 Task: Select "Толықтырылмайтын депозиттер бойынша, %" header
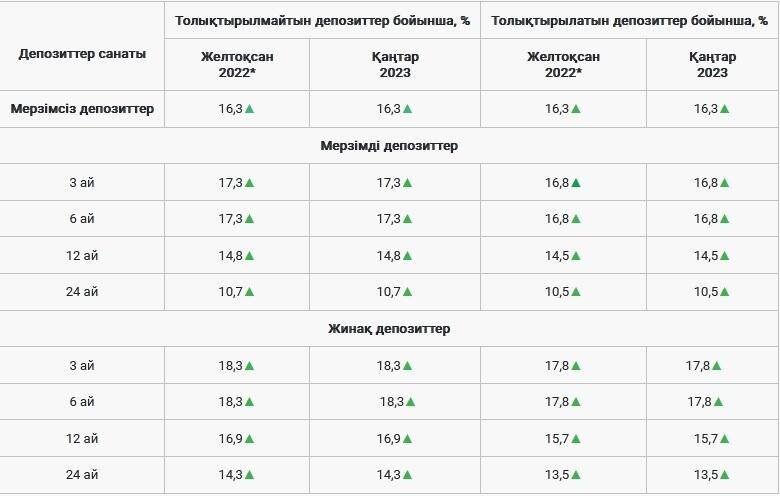[x=322, y=20]
